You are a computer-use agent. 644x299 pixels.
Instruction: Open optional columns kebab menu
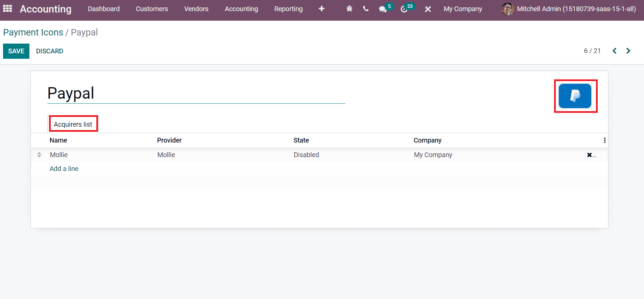604,140
